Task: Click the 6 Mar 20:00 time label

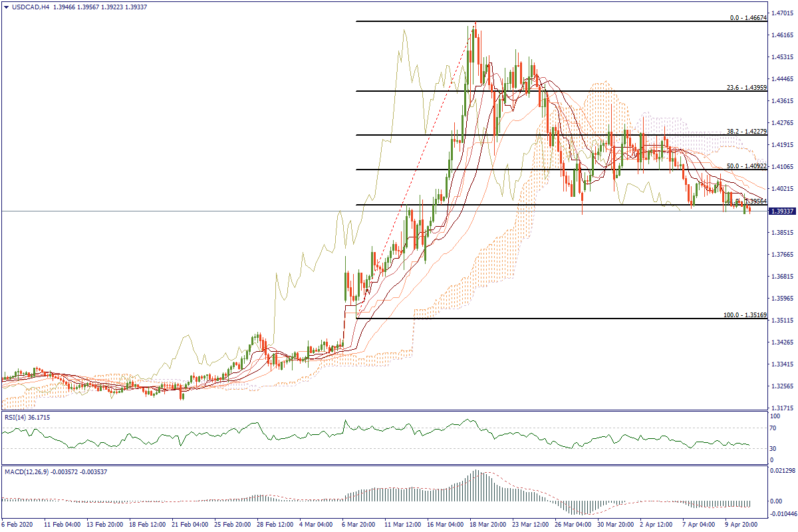Action: [358, 524]
